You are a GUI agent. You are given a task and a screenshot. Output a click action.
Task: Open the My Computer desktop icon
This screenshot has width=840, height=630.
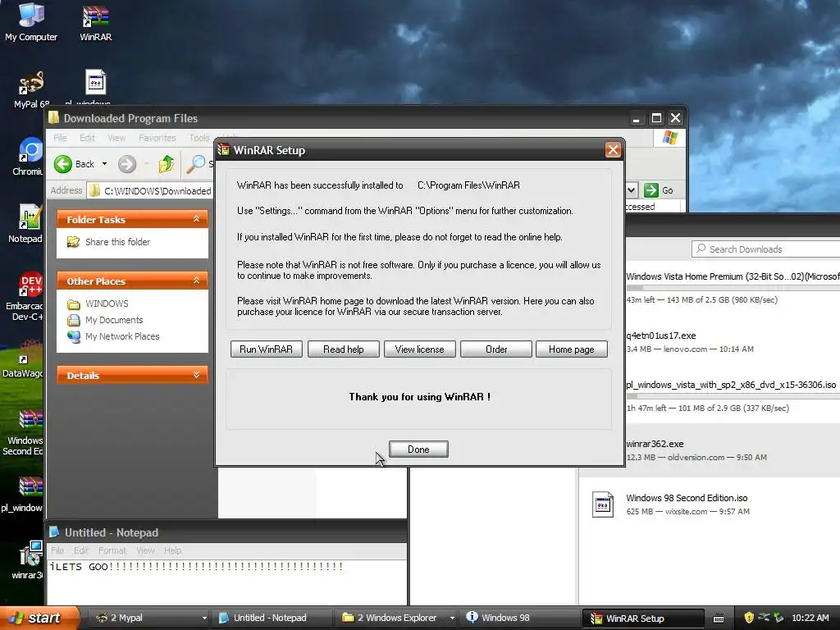[31, 21]
